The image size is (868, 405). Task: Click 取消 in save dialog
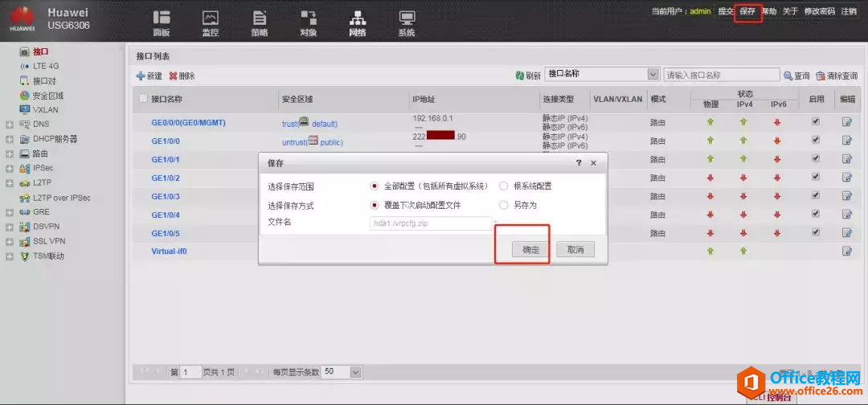[x=575, y=250]
